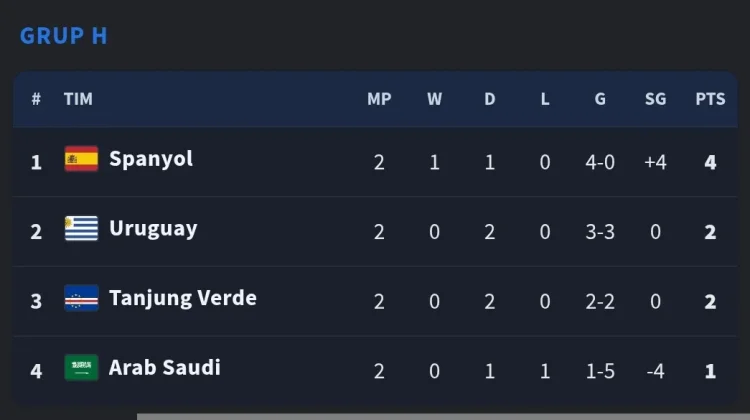Click the Saudi Arabia flag icon
Viewport: 750px width, 420px height.
(81, 367)
